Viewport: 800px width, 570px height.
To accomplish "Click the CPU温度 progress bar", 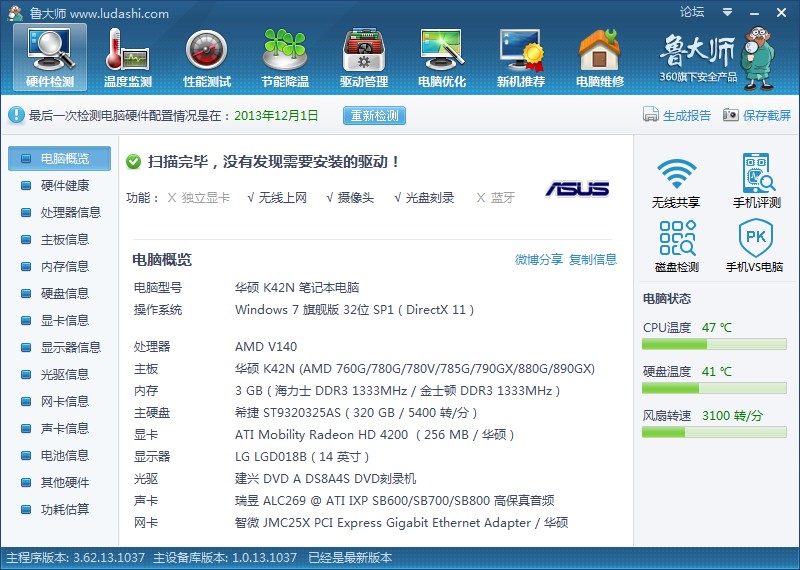I will (714, 344).
